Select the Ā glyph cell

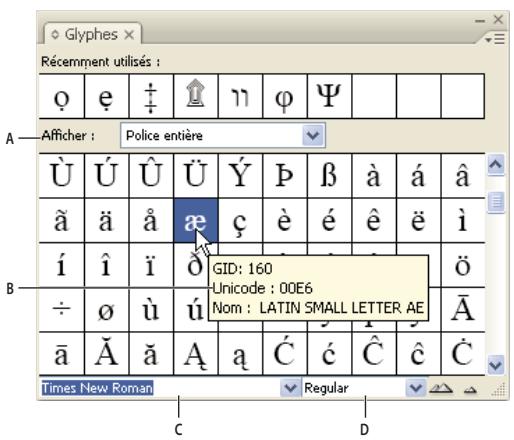coord(463,310)
